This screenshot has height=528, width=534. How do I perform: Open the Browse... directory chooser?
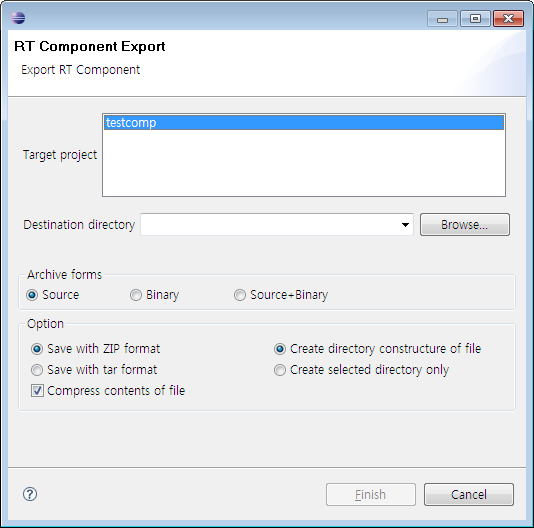pyautogui.click(x=465, y=225)
